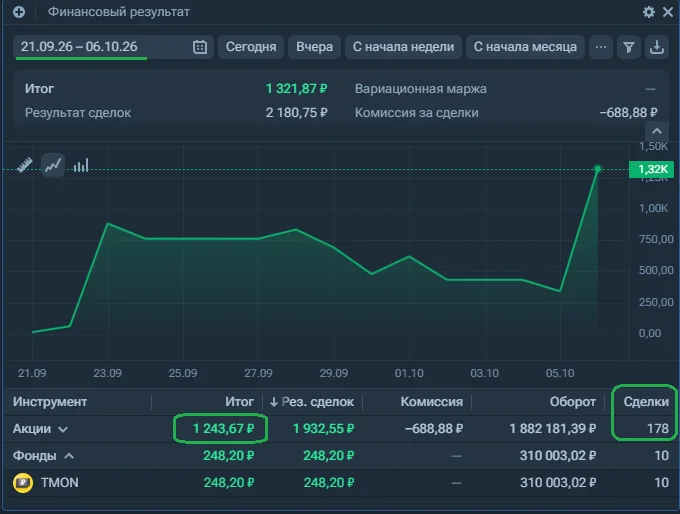Collapse the Фонды group
The width and height of the screenshot is (680, 514).
[69, 456]
